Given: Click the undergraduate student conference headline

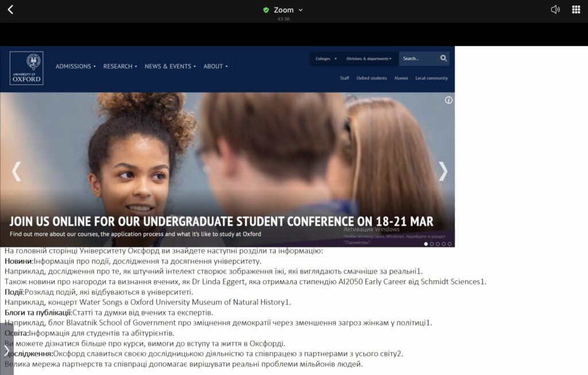Looking at the screenshot, I should (221, 221).
